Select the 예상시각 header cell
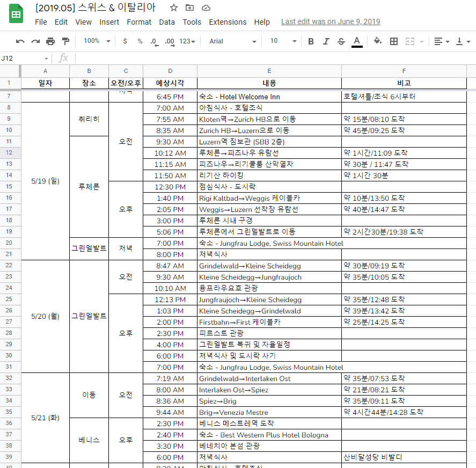 click(170, 83)
